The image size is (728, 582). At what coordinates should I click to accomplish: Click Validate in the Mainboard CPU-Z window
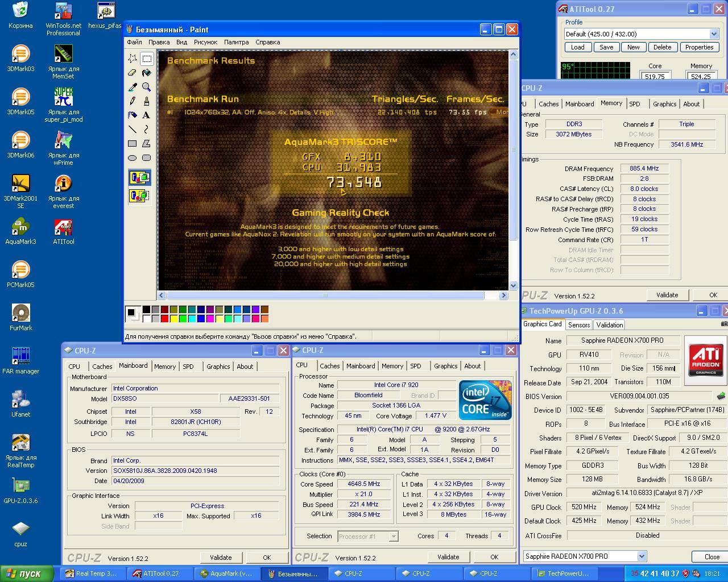tap(221, 558)
